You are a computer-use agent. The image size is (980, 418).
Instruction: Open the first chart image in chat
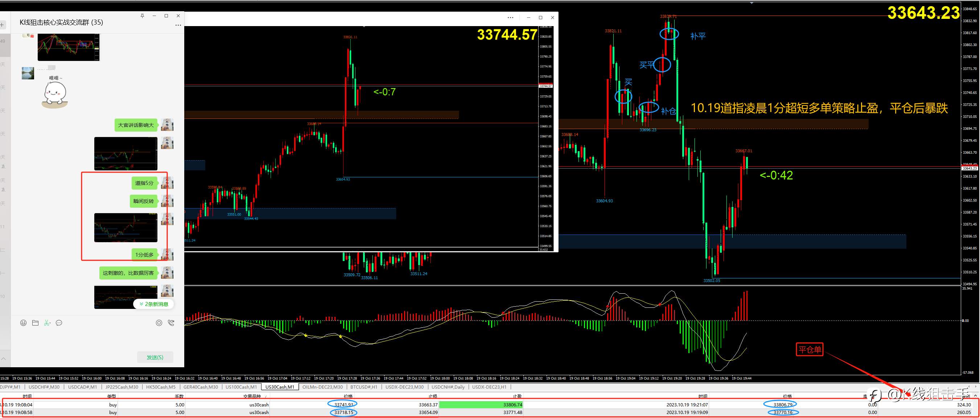[x=69, y=47]
